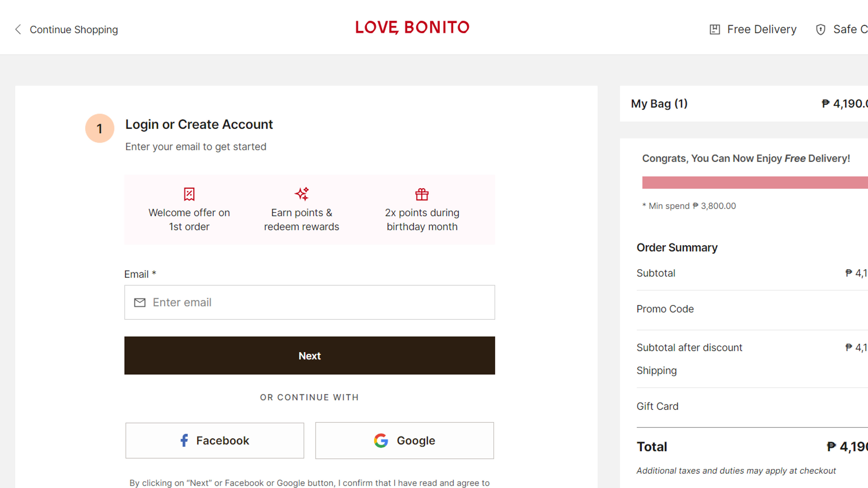Click the earn points sparkle icon
Screen dimensions: 868x488
[x=302, y=194]
